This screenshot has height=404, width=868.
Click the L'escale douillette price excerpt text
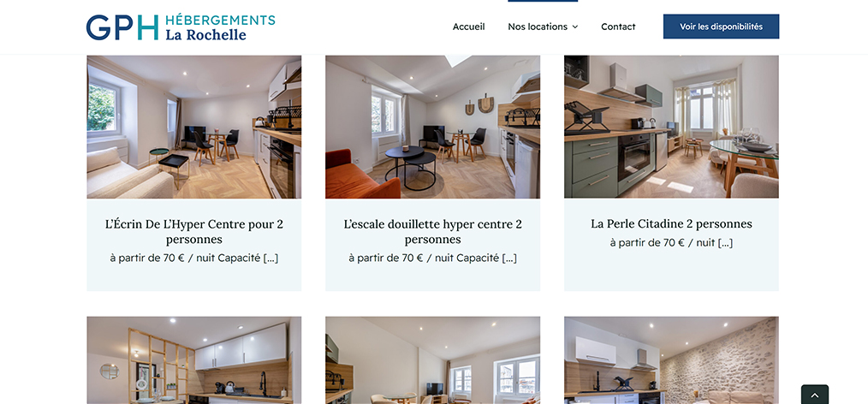click(x=433, y=258)
